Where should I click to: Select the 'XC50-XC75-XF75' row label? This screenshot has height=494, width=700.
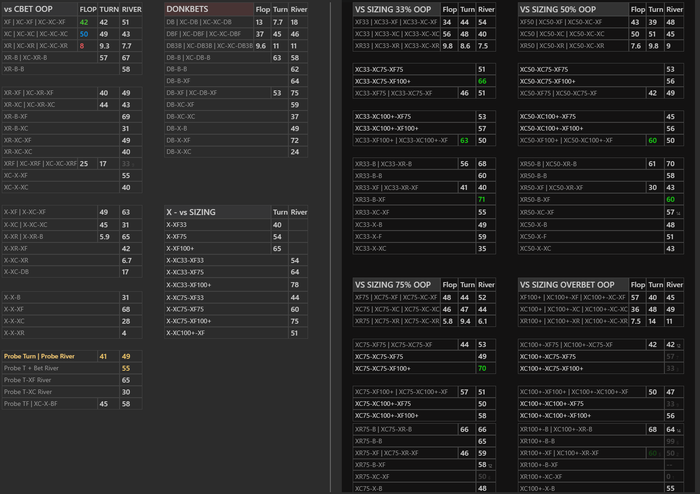(544, 69)
